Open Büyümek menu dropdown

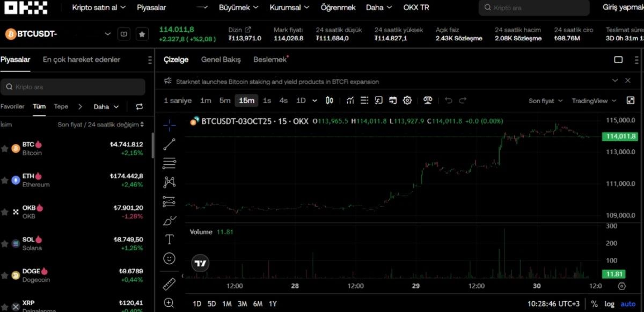click(239, 8)
